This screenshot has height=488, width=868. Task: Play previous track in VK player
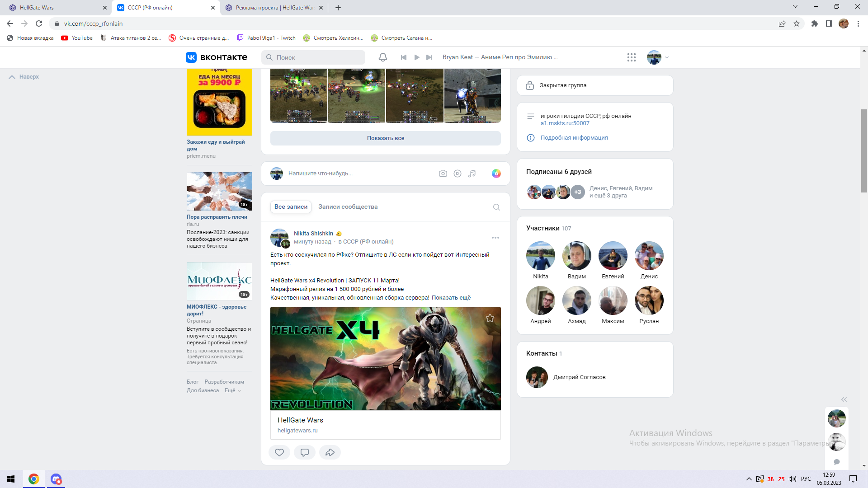point(404,57)
